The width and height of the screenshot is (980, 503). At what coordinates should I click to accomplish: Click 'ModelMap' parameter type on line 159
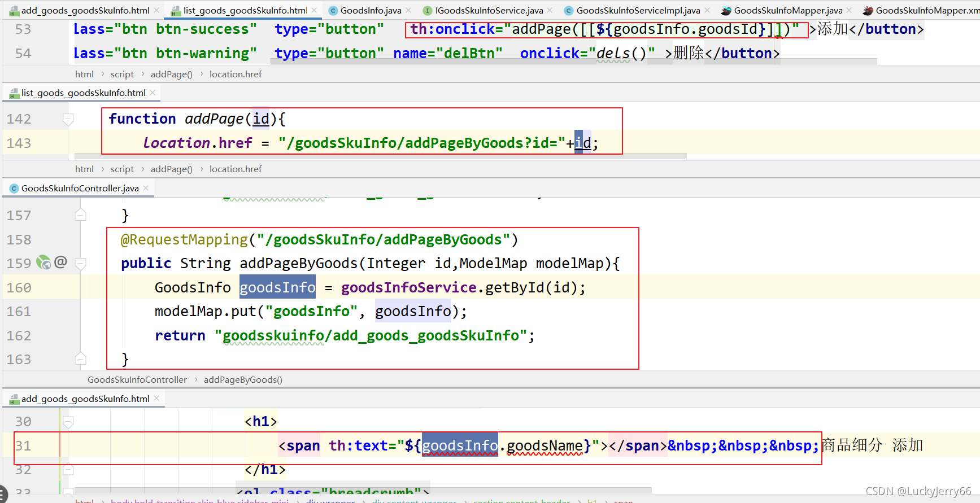click(x=493, y=264)
